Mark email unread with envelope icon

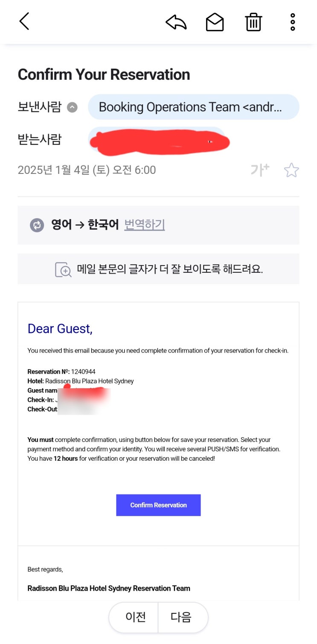click(x=215, y=22)
